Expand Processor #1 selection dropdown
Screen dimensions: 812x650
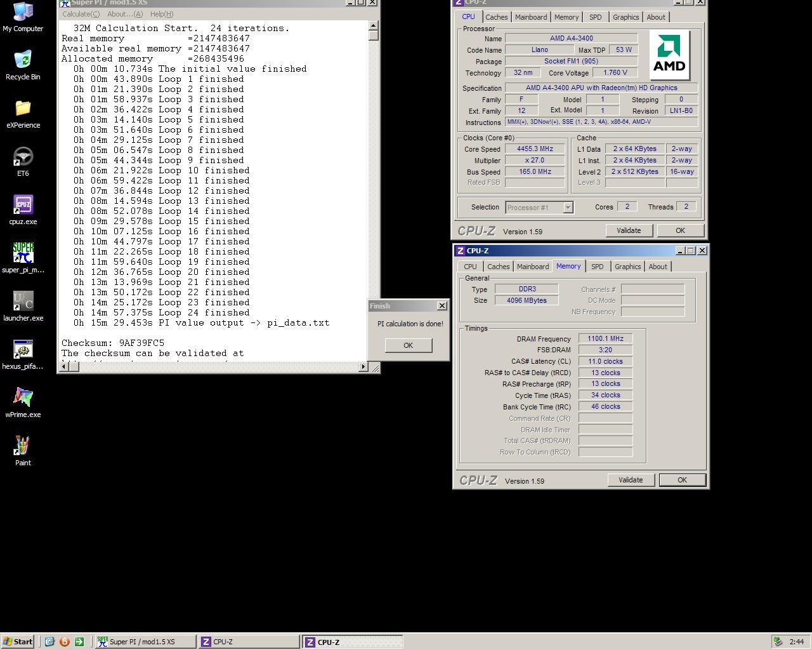pyautogui.click(x=568, y=208)
